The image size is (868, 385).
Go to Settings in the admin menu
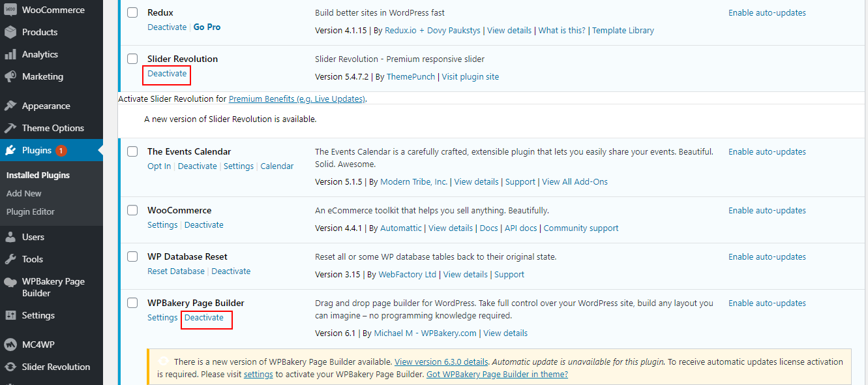(38, 315)
